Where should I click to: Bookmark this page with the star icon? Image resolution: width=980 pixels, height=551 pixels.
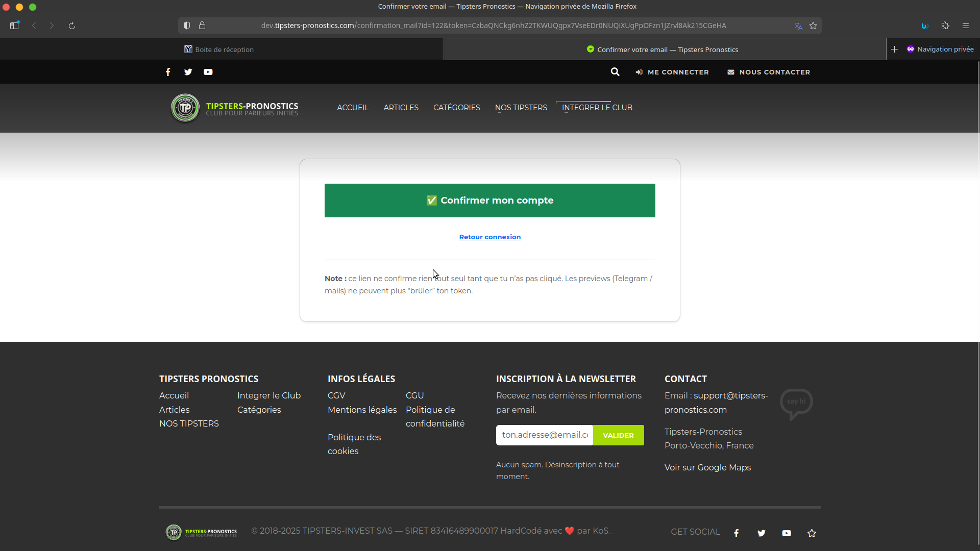coord(813,26)
